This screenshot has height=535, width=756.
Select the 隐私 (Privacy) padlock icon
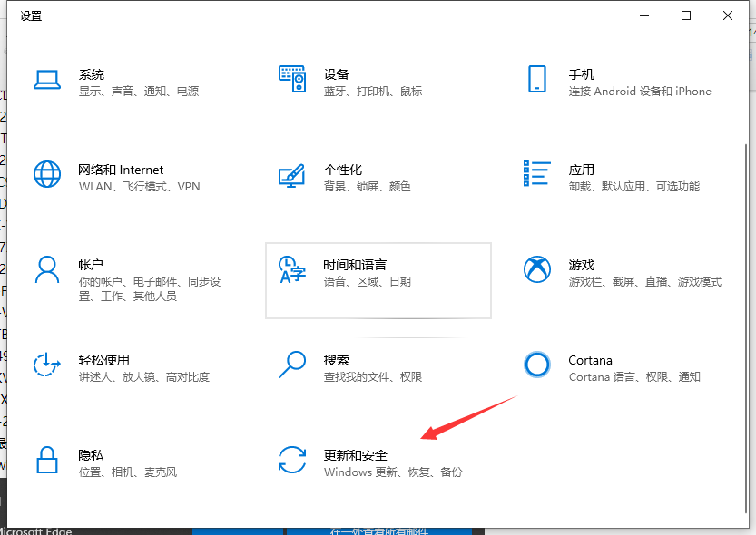(46, 460)
